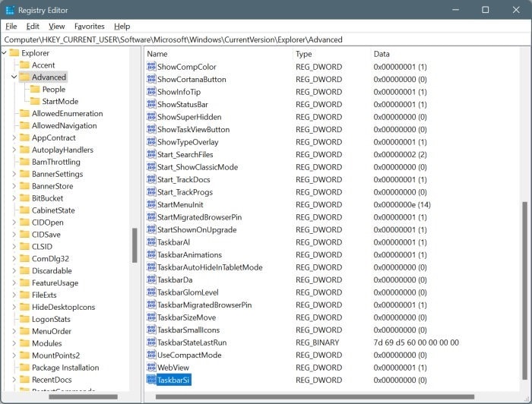Expand the BannerSettings key

[14, 174]
